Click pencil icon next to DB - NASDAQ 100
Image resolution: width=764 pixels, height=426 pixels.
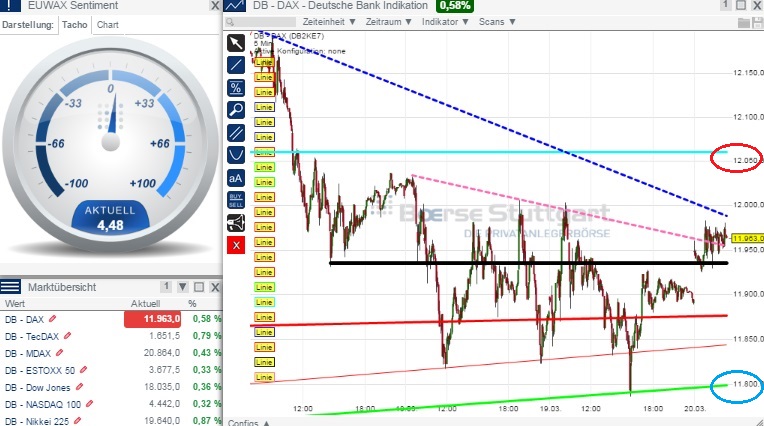[x=90, y=404]
